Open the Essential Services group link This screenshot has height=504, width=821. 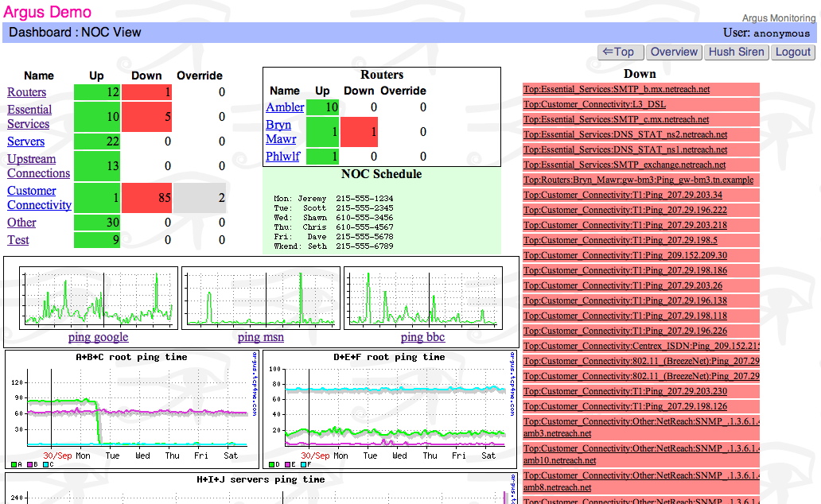29,117
